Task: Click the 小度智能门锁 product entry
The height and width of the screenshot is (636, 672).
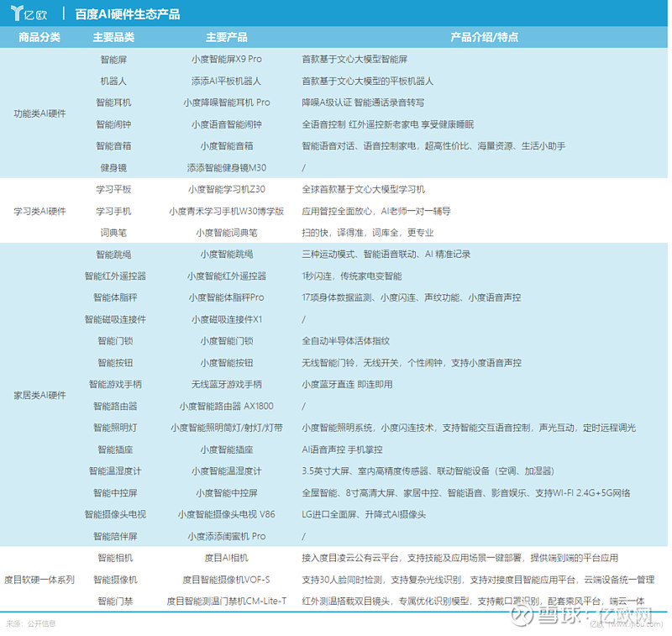Action: [x=225, y=340]
